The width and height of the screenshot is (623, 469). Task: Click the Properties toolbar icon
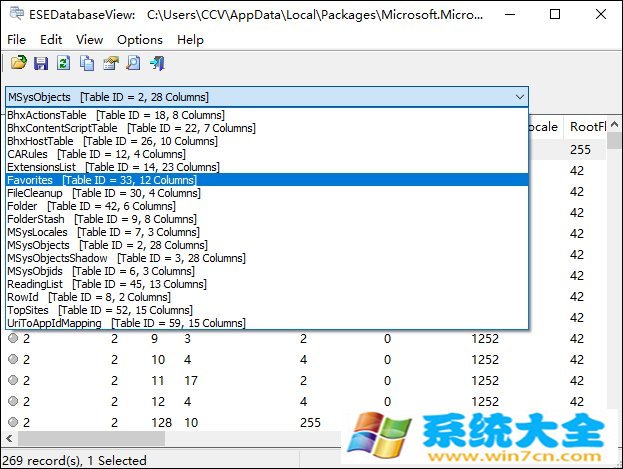pos(110,63)
